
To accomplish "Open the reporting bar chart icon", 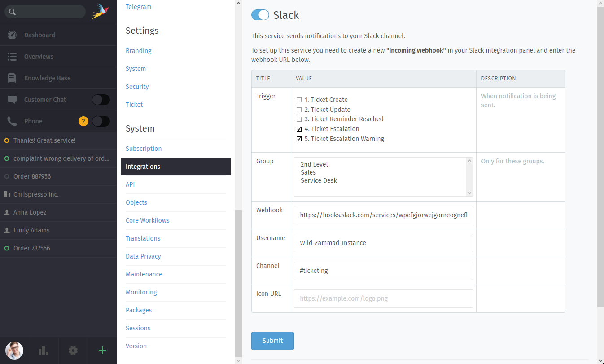I will [44, 351].
